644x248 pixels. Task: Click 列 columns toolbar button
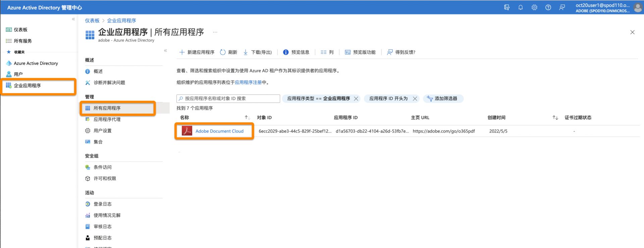[x=327, y=52]
